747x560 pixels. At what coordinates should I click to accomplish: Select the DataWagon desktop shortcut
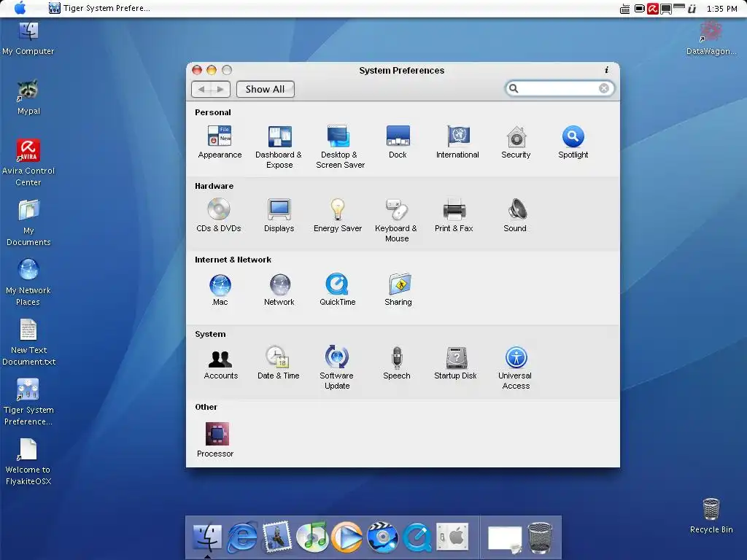coord(711,39)
